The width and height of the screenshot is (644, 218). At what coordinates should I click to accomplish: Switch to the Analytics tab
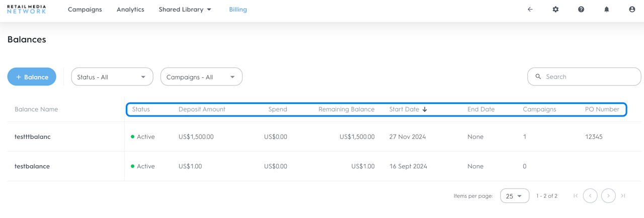pos(130,10)
